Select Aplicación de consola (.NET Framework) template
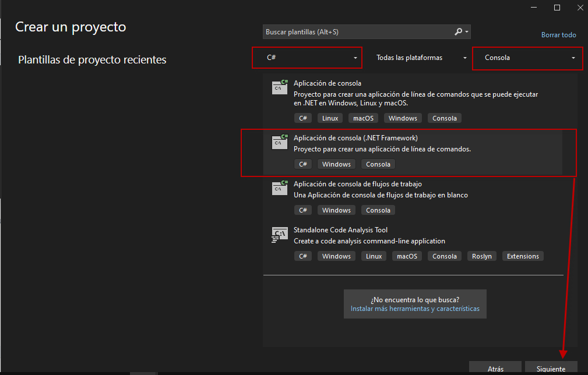Image resolution: width=588 pixels, height=375 pixels. [x=413, y=153]
